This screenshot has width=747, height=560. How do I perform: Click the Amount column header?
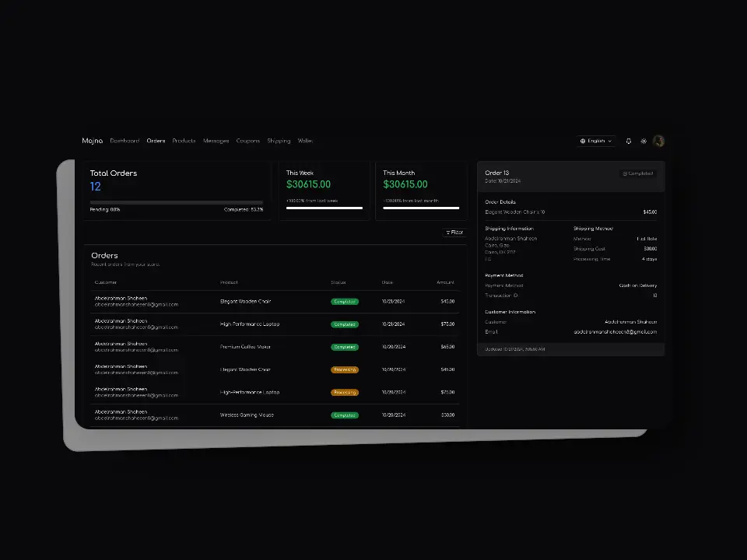(445, 282)
